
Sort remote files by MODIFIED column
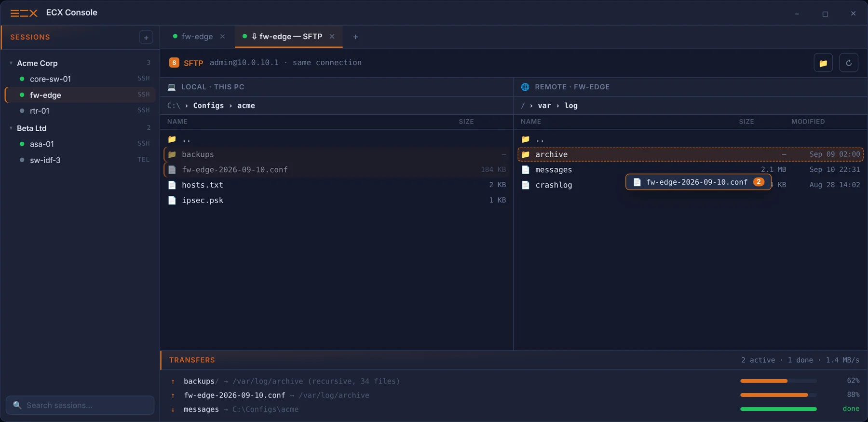pyautogui.click(x=808, y=122)
